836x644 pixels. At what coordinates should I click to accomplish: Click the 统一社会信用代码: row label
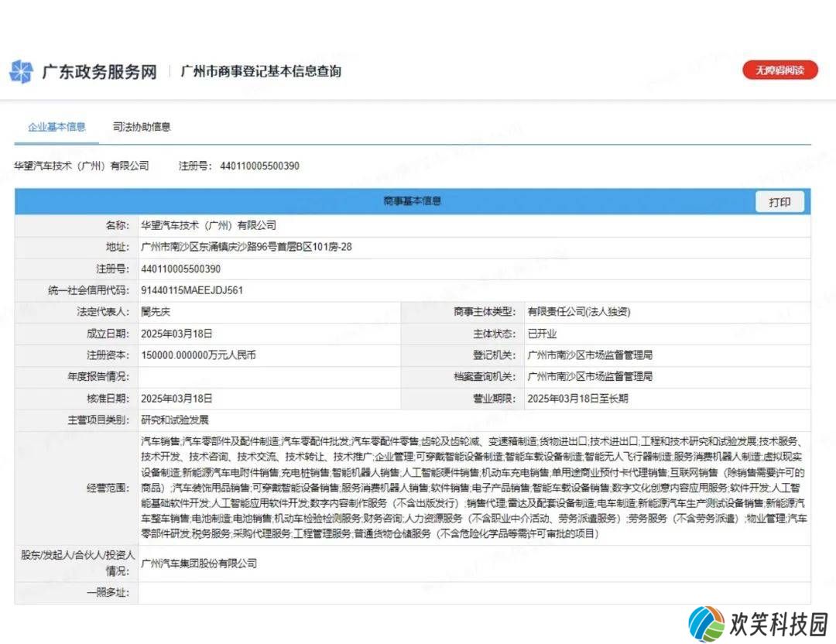(88, 290)
